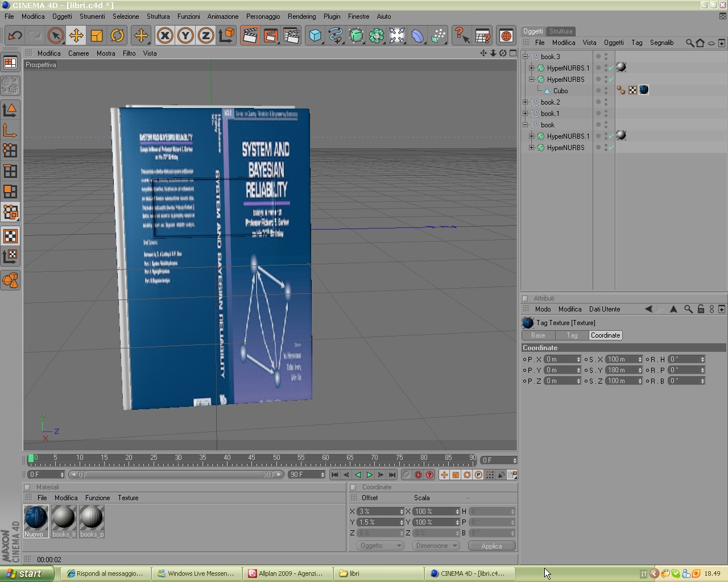Add deformer object icon
Viewport: 728px width, 582px height.
417,36
